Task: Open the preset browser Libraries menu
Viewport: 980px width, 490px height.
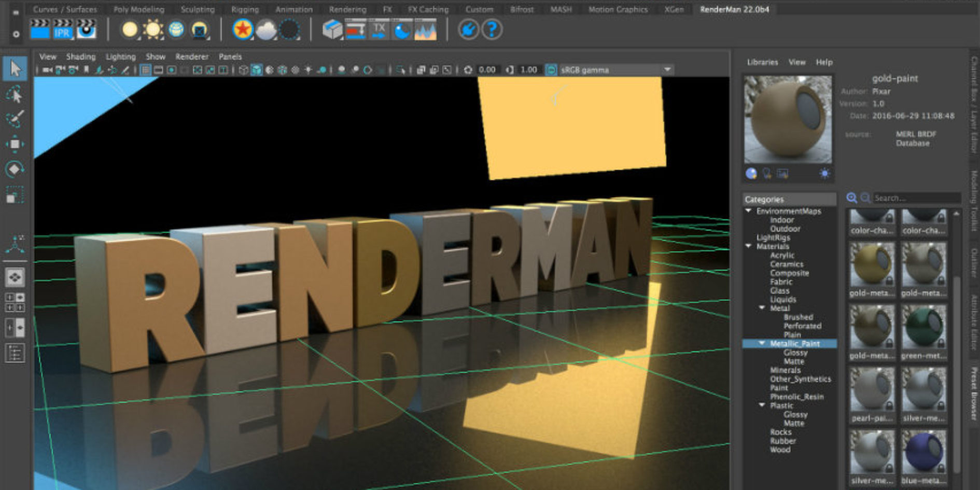Action: point(762,62)
